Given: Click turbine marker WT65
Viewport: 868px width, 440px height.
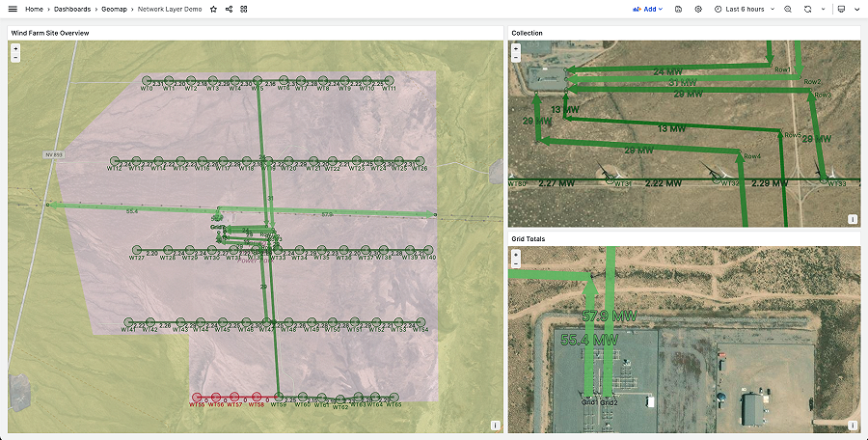Looking at the screenshot, I should (x=393, y=398).
